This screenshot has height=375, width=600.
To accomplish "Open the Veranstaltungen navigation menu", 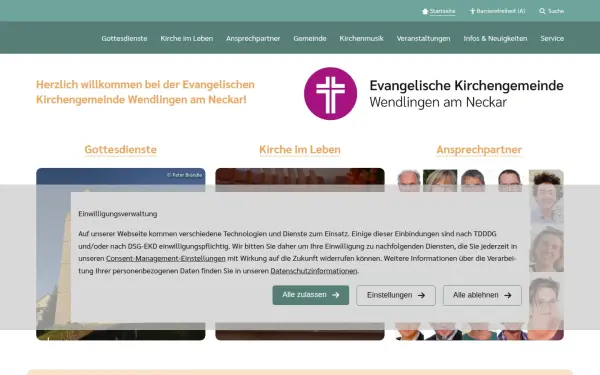I will pos(423,38).
